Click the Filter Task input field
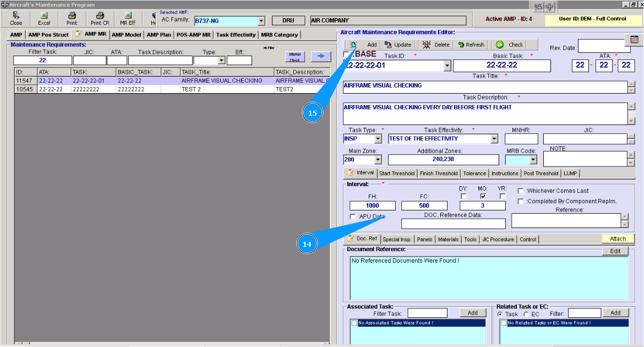644x347 pixels. click(43, 61)
